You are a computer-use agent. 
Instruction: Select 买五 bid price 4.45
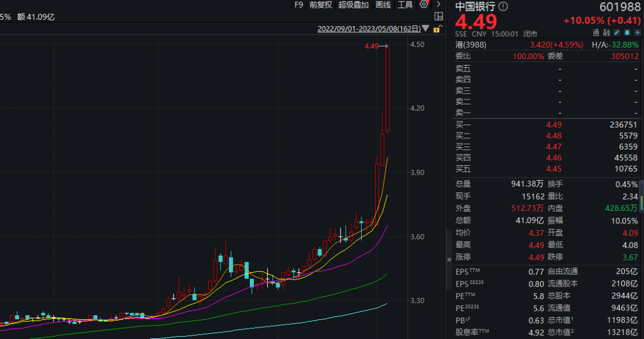click(553, 169)
